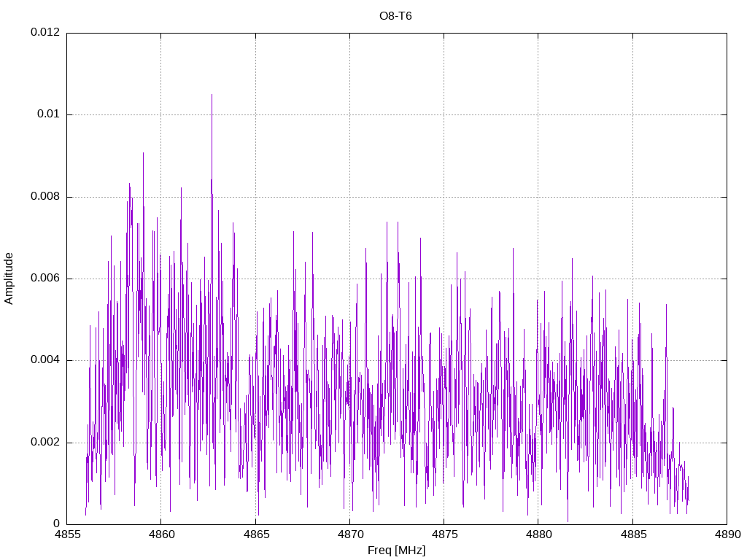747x560 pixels.
Task: Click the 4870 x-axis tick label
Action: click(x=350, y=534)
